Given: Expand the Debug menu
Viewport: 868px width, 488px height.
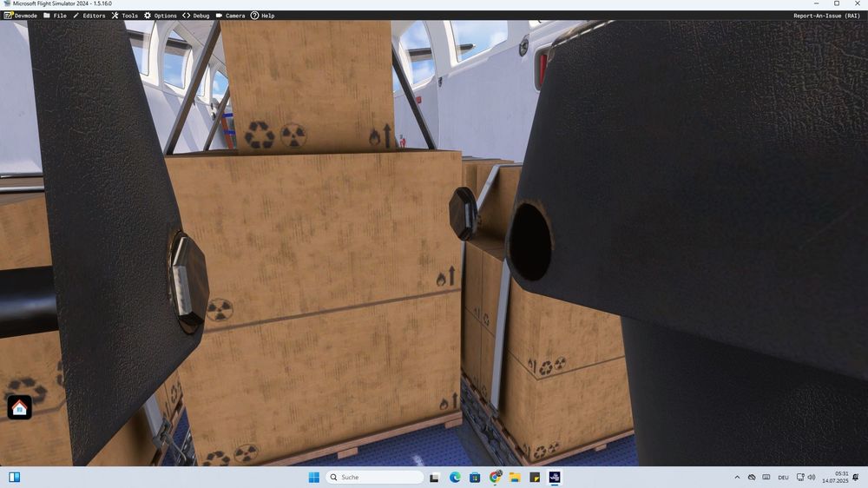Looking at the screenshot, I should tap(196, 16).
